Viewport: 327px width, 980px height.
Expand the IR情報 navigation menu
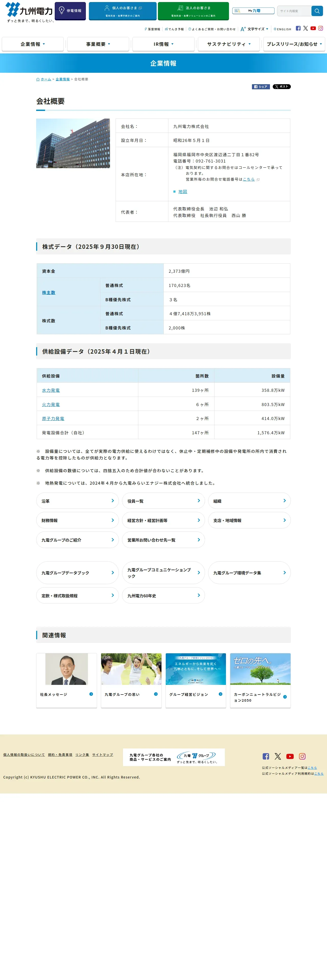pyautogui.click(x=163, y=44)
